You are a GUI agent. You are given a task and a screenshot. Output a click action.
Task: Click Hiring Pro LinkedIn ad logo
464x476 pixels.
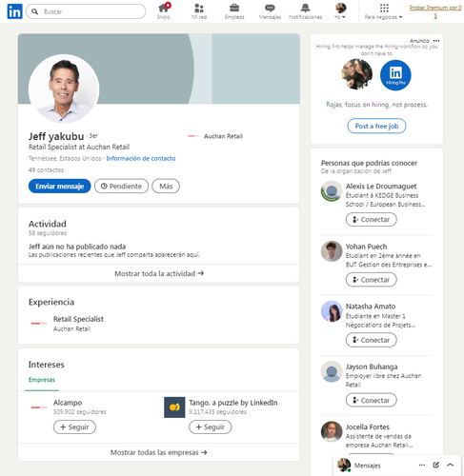click(395, 75)
